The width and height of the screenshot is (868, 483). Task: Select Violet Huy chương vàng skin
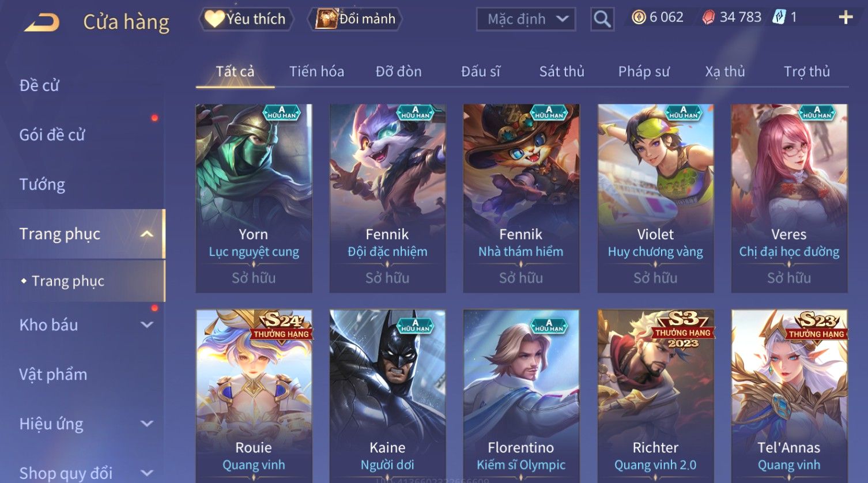tap(655, 198)
